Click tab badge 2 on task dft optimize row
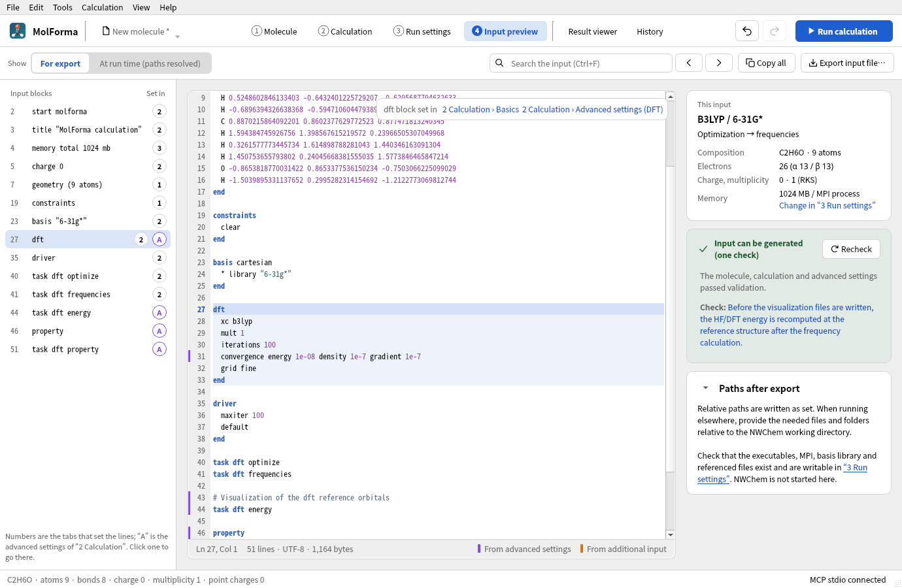This screenshot has width=902, height=588. pos(159,276)
